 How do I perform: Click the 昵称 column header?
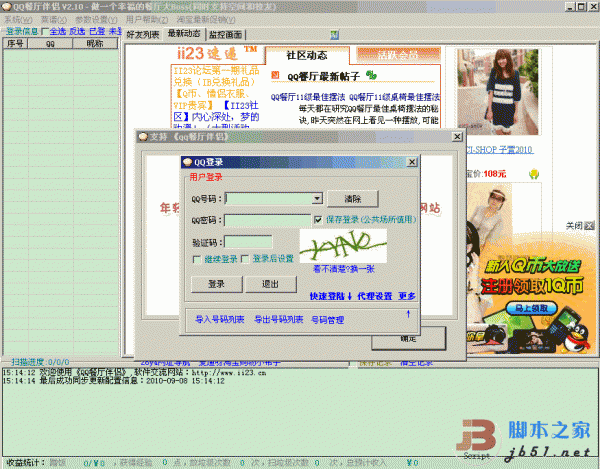95,44
